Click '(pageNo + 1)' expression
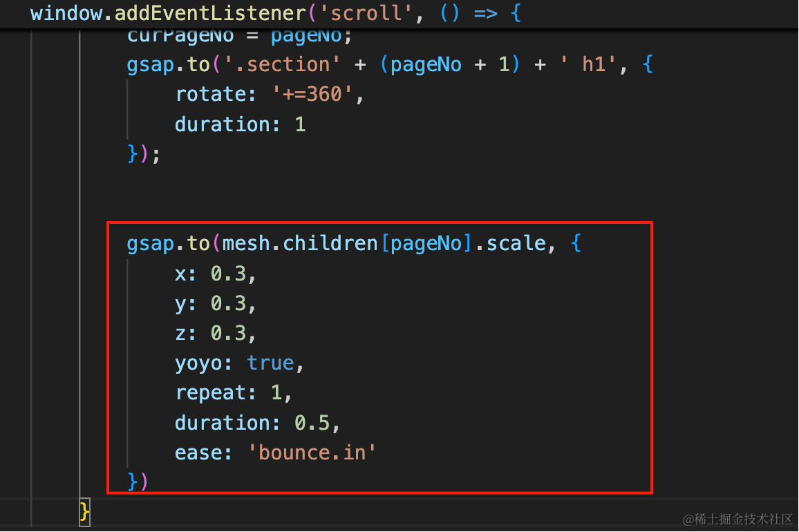799x532 pixels. pyautogui.click(x=450, y=65)
